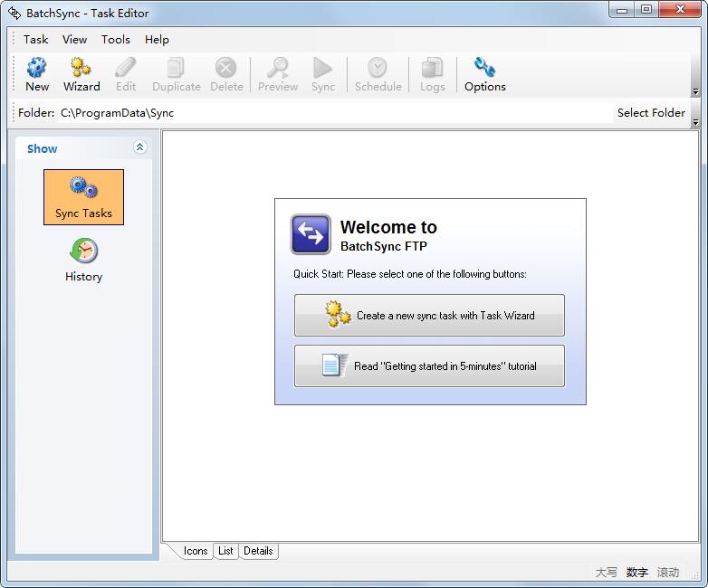
Task: Read the Getting started tutorial
Action: 429,366
